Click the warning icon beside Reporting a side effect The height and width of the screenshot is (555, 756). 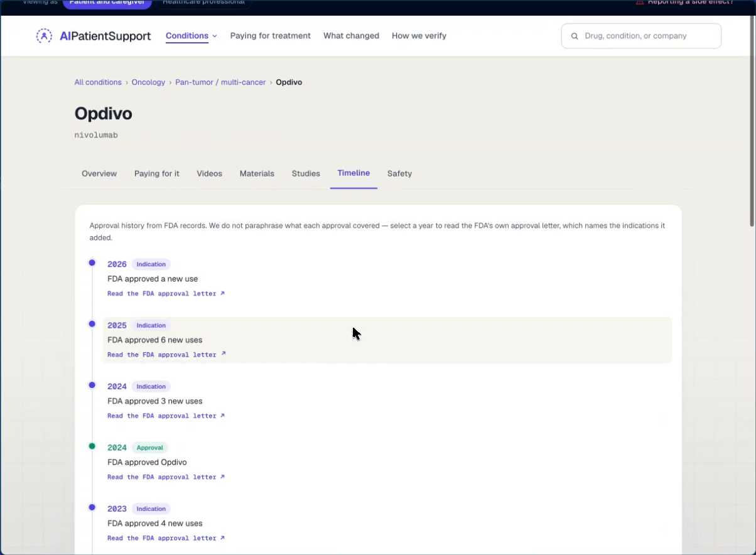640,3
